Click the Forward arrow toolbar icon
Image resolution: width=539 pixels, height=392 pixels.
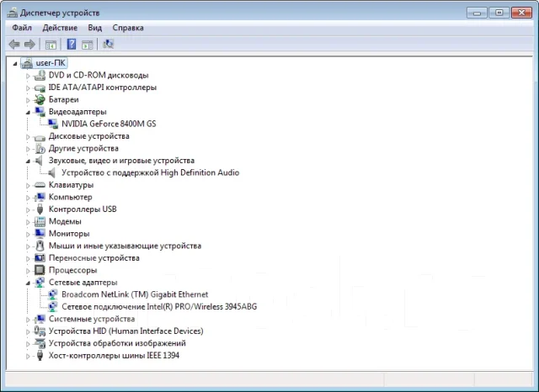[30, 45]
